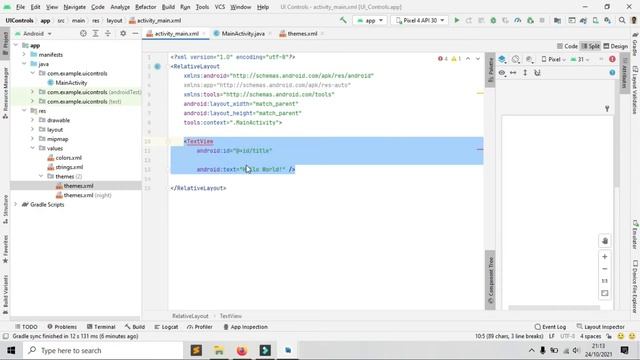Open Layout Inspector
This screenshot has height=360, width=640.
coord(600,327)
